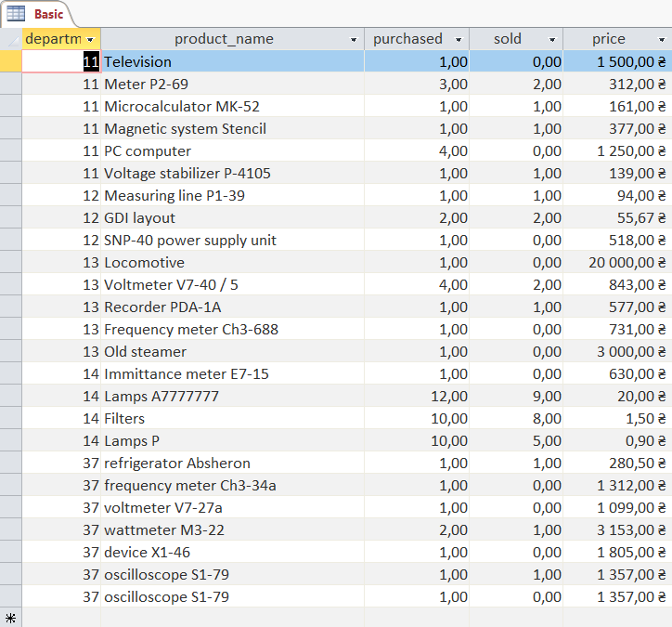This screenshot has width=672, height=627.
Task: Click the datasheet table icon on the Basic tab
Action: 16,14
